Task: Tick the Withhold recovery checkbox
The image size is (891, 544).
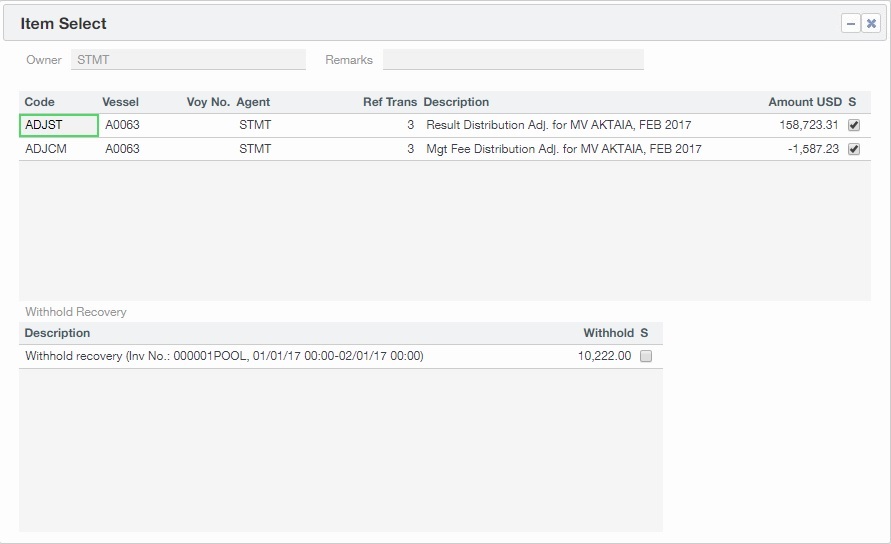Action: [x=646, y=356]
